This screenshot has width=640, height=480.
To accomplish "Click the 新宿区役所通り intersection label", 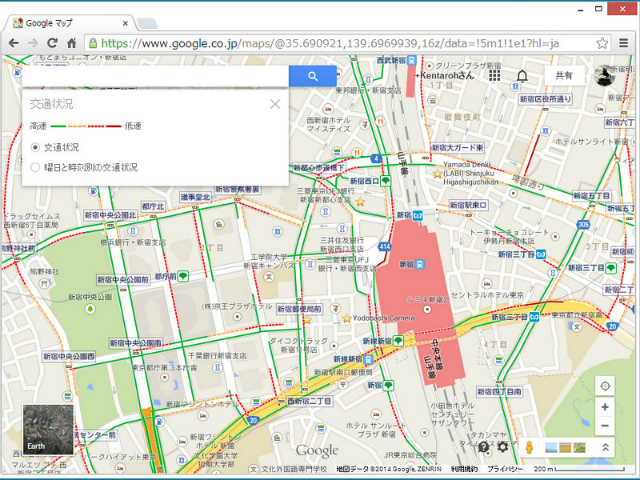I will (545, 99).
